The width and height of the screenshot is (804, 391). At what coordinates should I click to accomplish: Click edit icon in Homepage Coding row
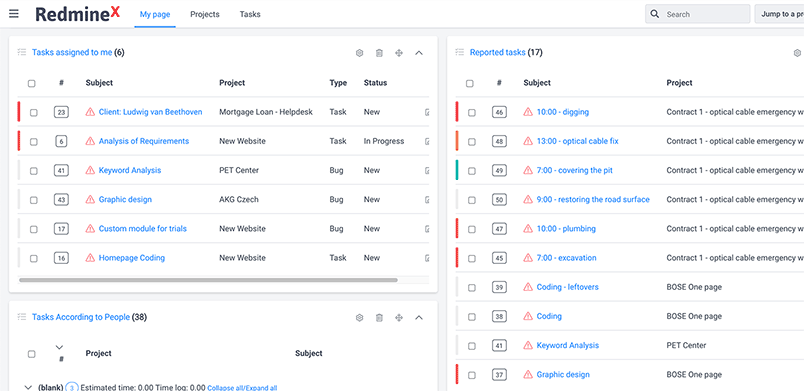point(427,258)
